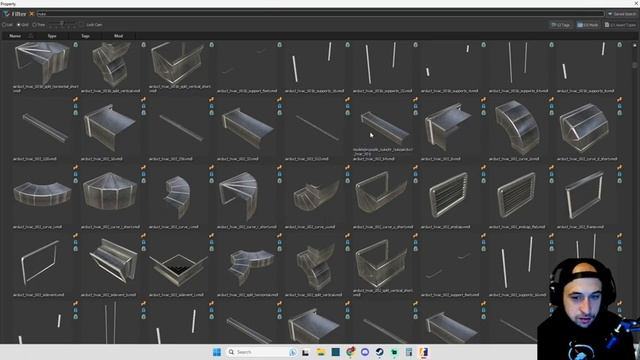Click blue lock icon on 002_16 thumbnail
This screenshot has width=640, height=360.
coord(143,106)
